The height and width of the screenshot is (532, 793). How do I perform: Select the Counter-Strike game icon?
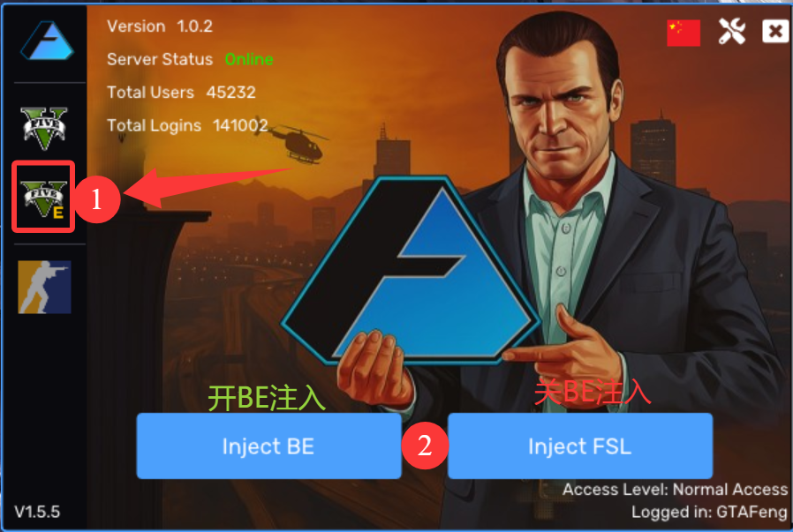44,287
